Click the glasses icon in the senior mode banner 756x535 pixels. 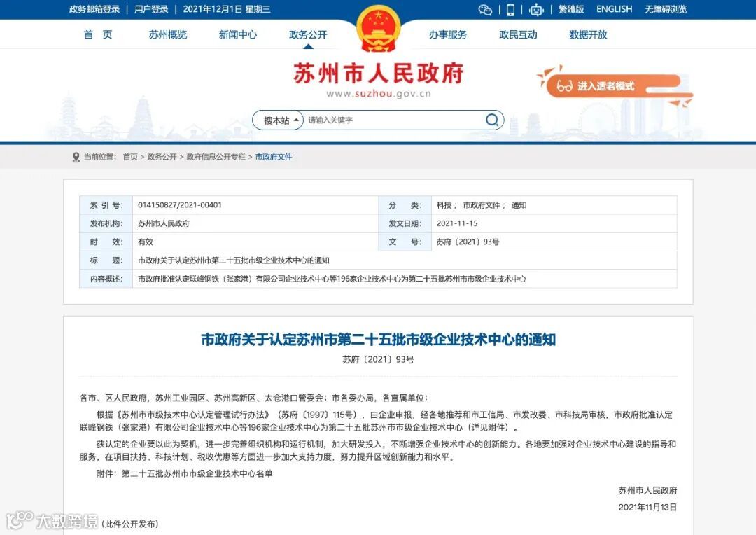pos(564,86)
